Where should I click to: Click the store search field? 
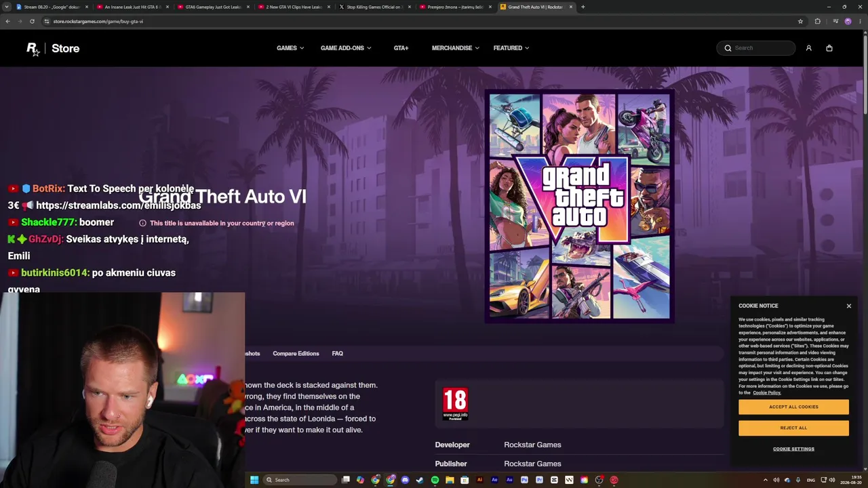point(756,48)
